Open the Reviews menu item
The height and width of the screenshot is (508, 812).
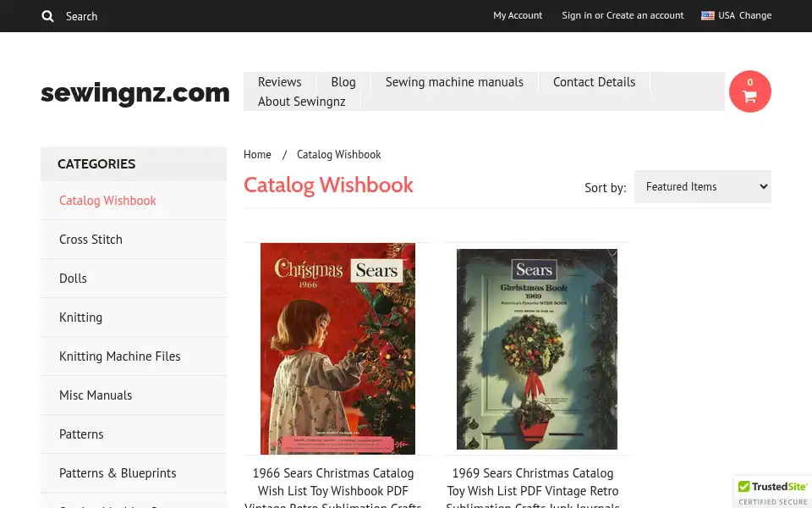click(280, 82)
